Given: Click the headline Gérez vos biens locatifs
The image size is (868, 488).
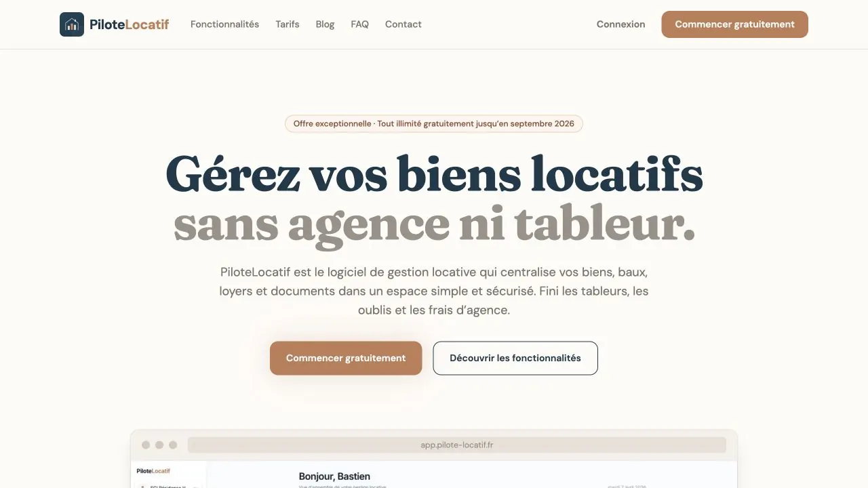Looking at the screenshot, I should coord(434,174).
